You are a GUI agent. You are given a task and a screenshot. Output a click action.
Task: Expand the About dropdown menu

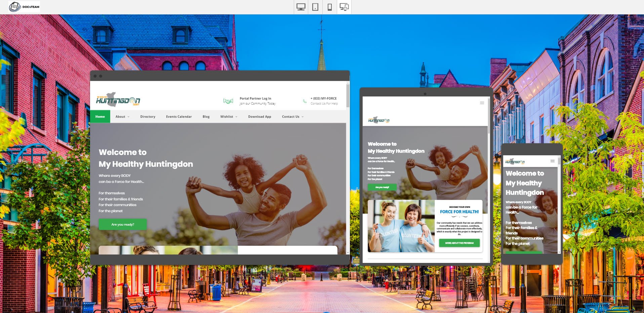point(122,117)
